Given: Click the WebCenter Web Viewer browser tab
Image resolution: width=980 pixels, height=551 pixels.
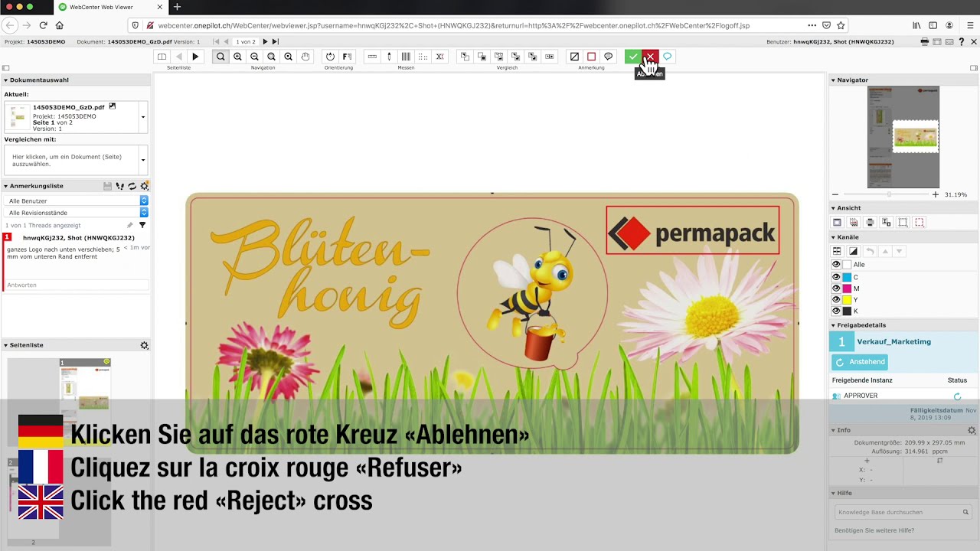Looking at the screenshot, I should tap(111, 7).
